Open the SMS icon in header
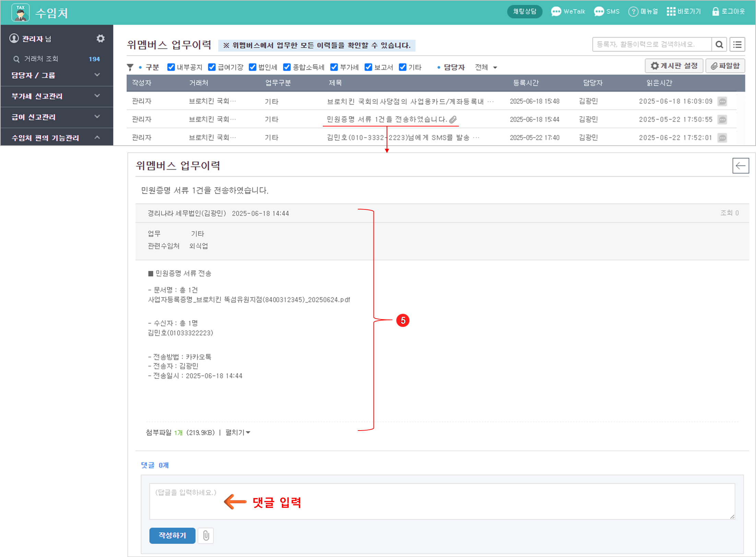Screen dimensions: 756x557 599,12
